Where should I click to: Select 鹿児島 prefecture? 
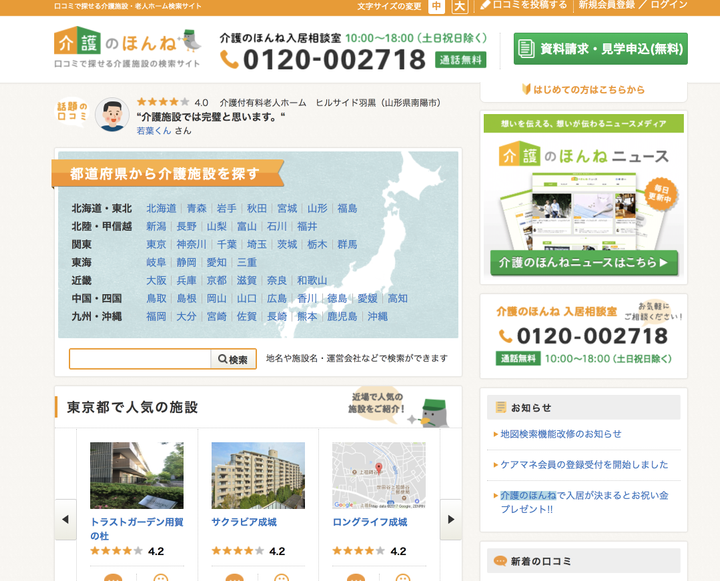click(x=342, y=316)
